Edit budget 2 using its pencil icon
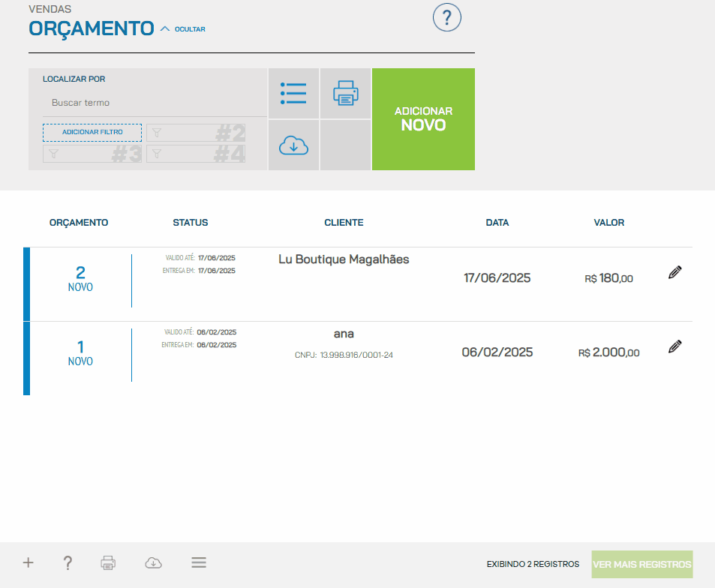Image resolution: width=715 pixels, height=588 pixels. 674,273
